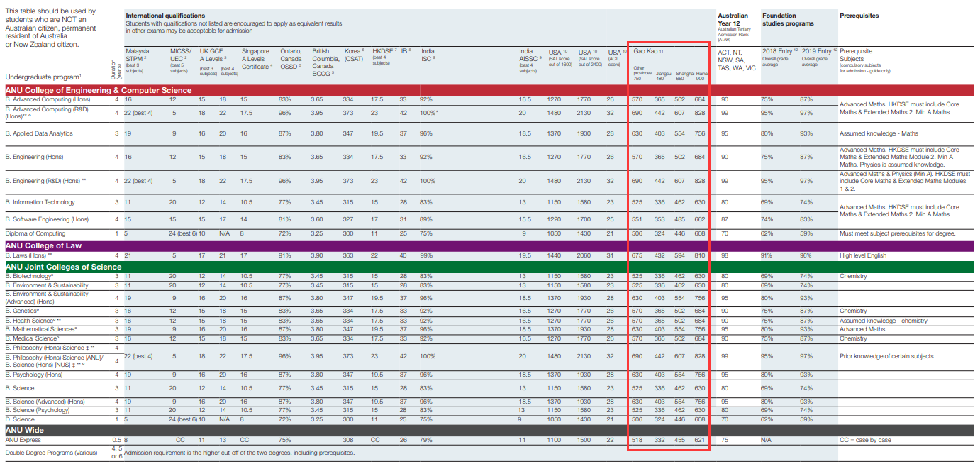980x464 pixels.
Task: Click the "B. Mathematical Sciences" program name
Action: (x=40, y=329)
